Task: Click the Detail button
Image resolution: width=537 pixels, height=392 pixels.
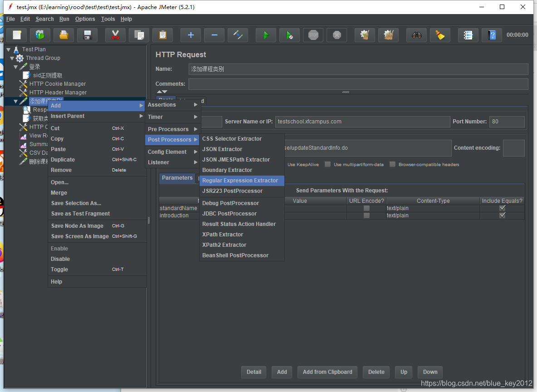Action: pyautogui.click(x=254, y=372)
